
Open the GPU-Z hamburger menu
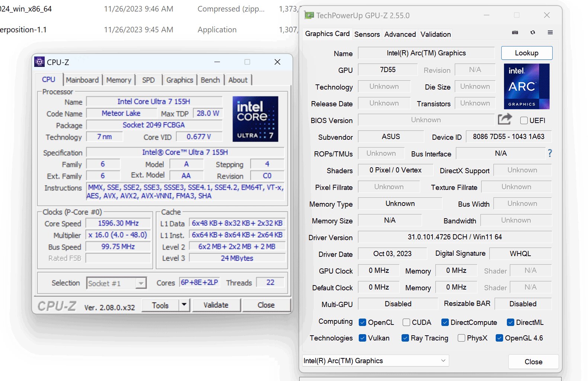(550, 33)
